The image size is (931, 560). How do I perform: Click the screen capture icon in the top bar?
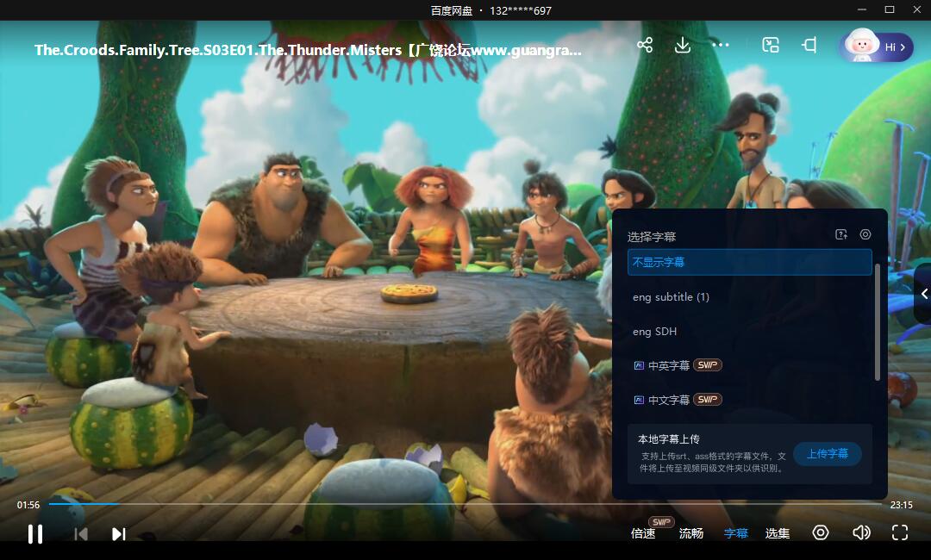(x=771, y=45)
